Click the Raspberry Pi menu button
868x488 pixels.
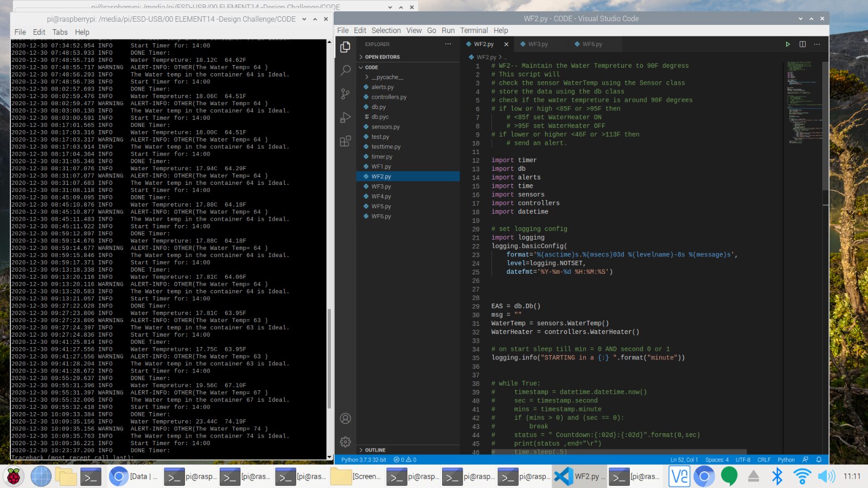click(14, 477)
